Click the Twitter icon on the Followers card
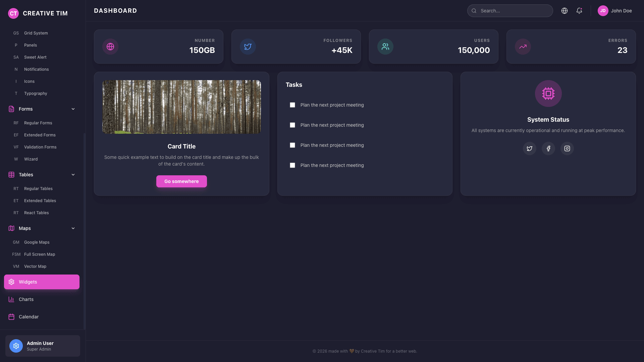Screen dimensions: 644x362 click(248, 47)
